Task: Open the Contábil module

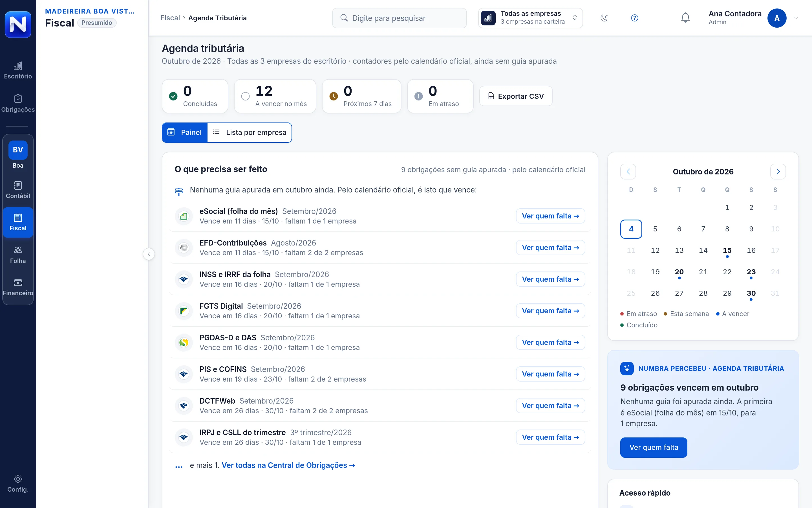Action: click(18, 190)
